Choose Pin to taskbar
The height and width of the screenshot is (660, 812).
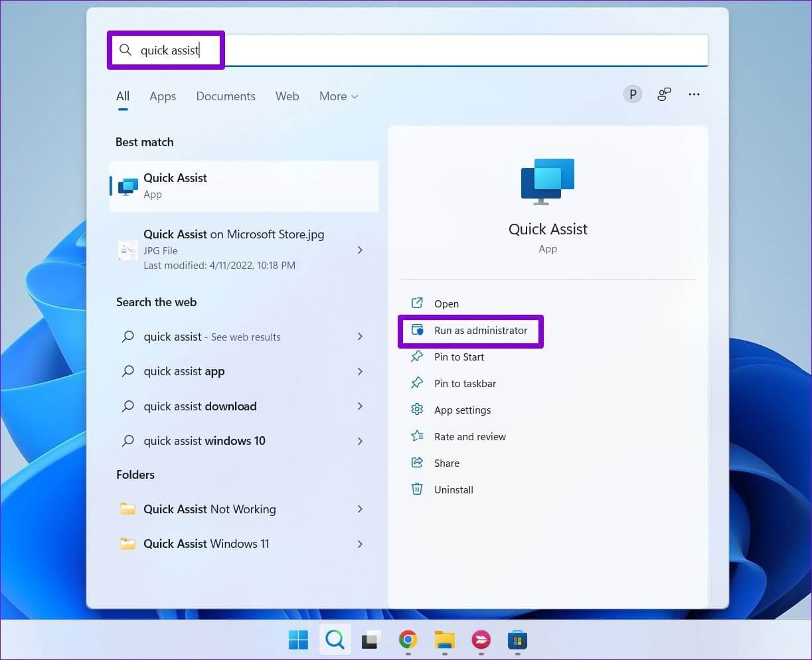click(465, 383)
